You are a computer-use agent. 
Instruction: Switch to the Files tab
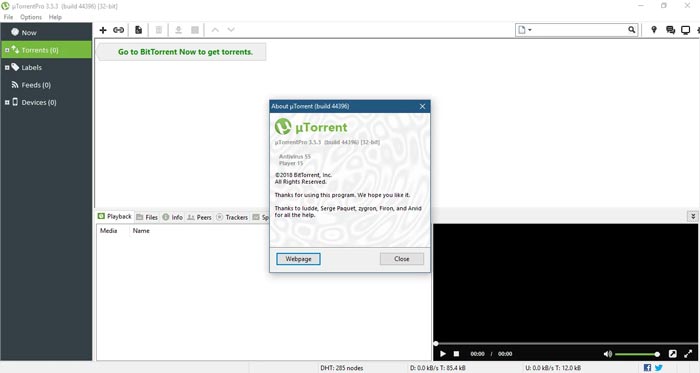point(147,217)
